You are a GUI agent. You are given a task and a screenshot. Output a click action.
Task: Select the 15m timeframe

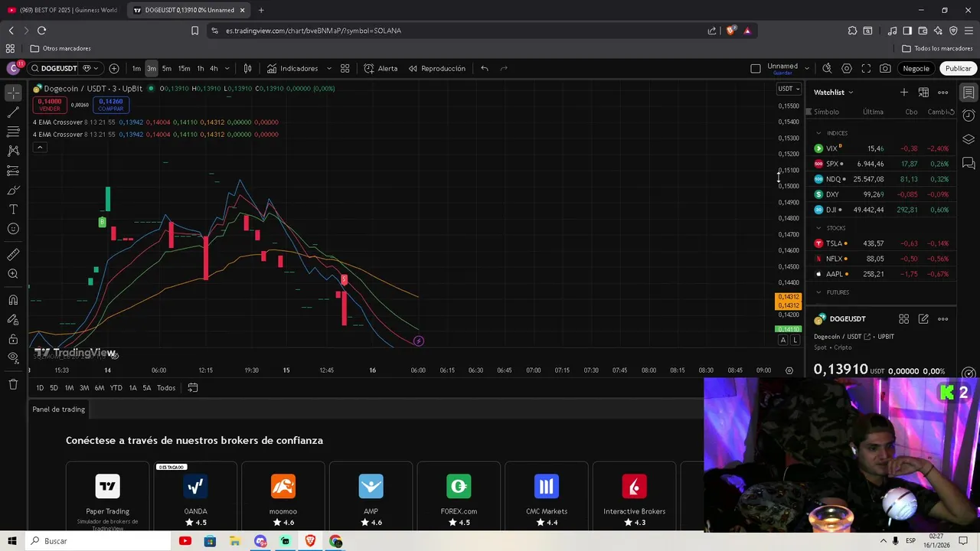(x=184, y=68)
